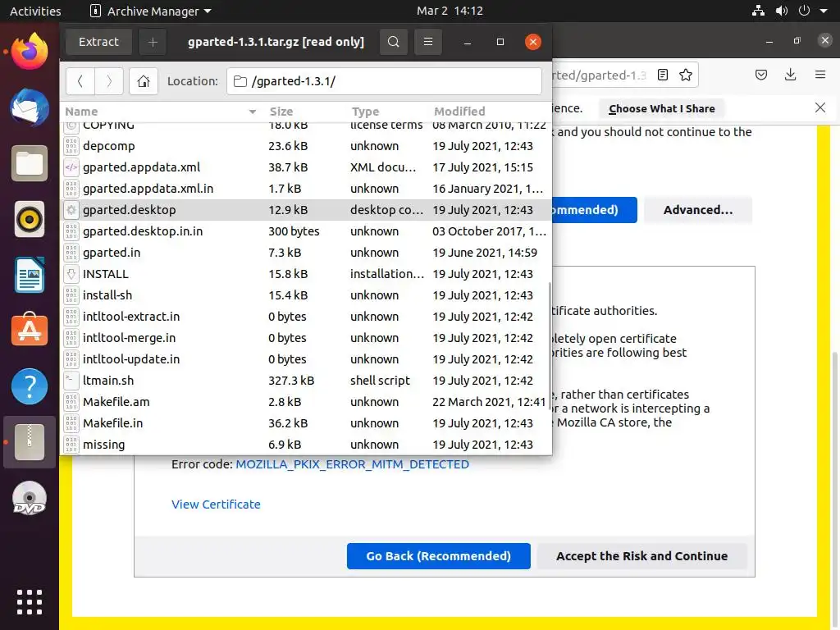840x630 pixels.
Task: Open Help from the dock
Action: 30,386
